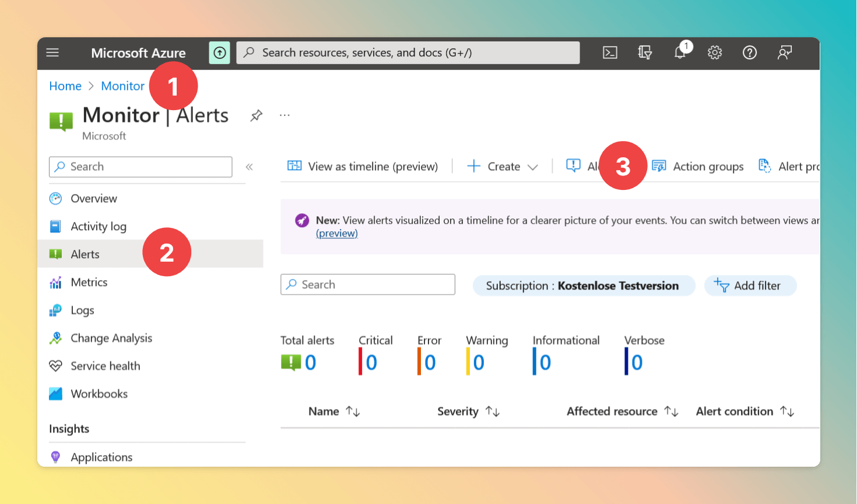Viewport: 857px width, 504px height.
Task: Click the upgrade arrow icon
Action: point(220,53)
